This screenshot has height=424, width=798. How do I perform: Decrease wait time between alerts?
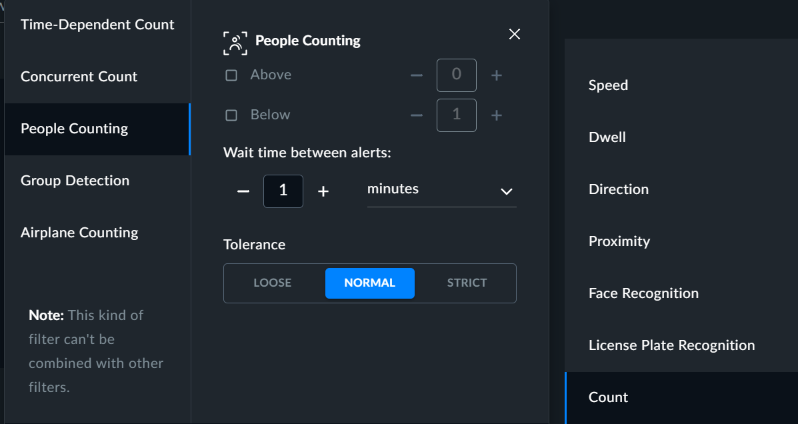[x=243, y=191]
